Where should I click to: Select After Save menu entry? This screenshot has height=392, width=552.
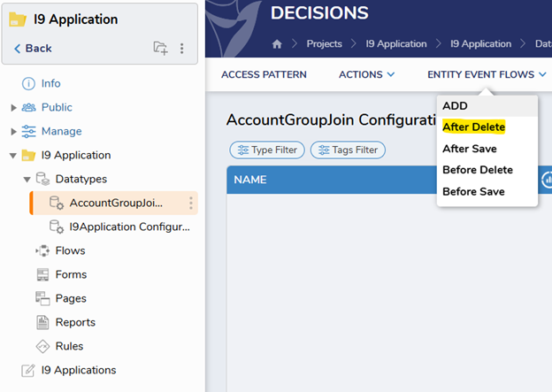point(470,149)
